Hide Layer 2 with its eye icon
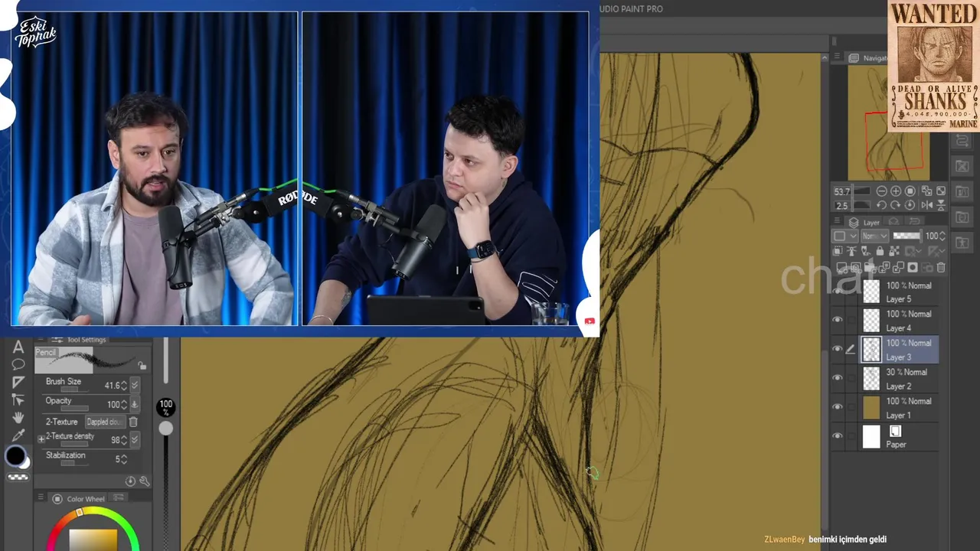This screenshot has width=980, height=551. click(838, 378)
